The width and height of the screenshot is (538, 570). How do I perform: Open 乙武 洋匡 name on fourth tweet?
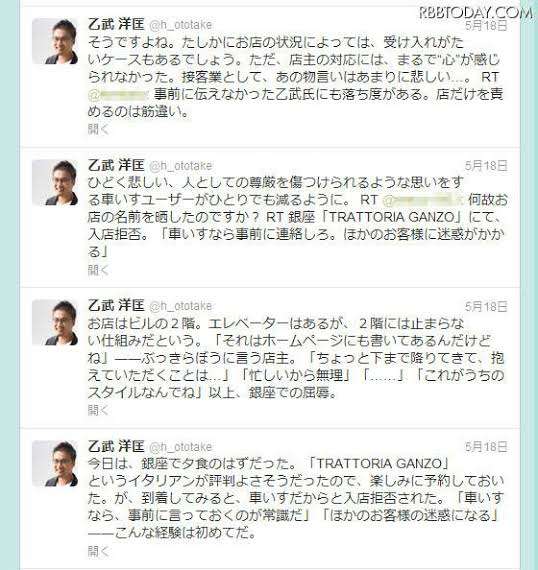pos(116,447)
